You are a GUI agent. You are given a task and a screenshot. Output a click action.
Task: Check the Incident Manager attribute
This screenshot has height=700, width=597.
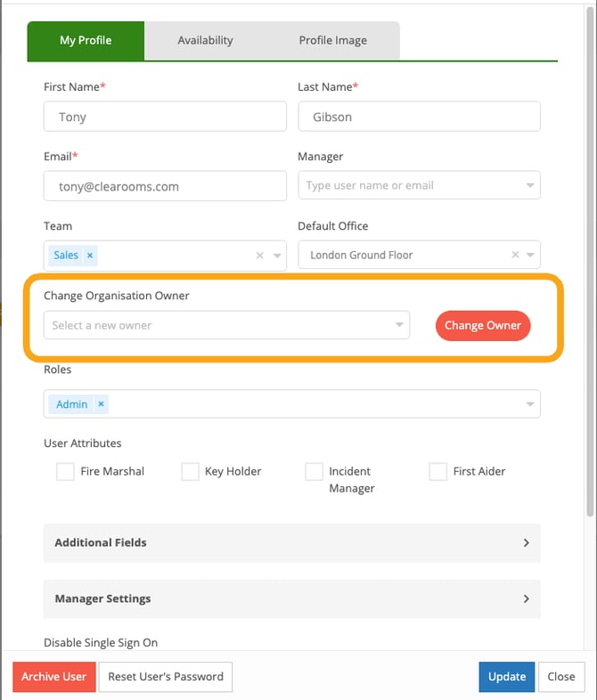click(314, 472)
